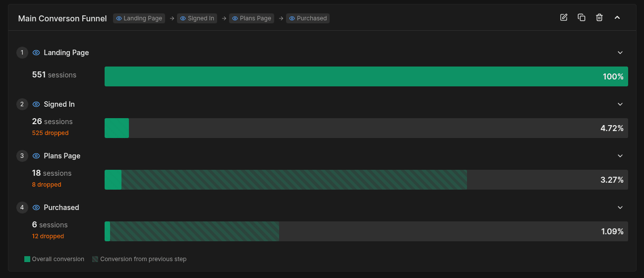Expand the Plans Page step chevron
This screenshot has width=644, height=278.
point(620,156)
